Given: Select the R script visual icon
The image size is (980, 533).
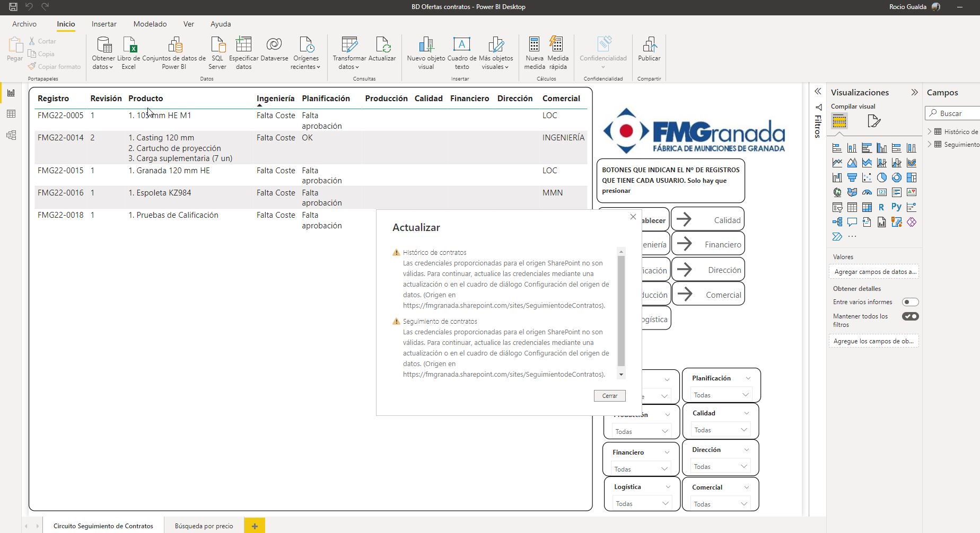Looking at the screenshot, I should (x=881, y=207).
